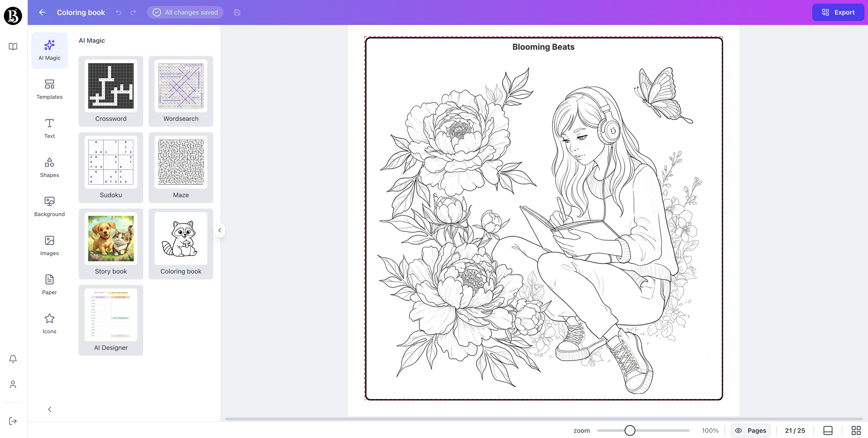The image size is (868, 438).
Task: Click the Undo icon in the top bar
Action: click(118, 12)
